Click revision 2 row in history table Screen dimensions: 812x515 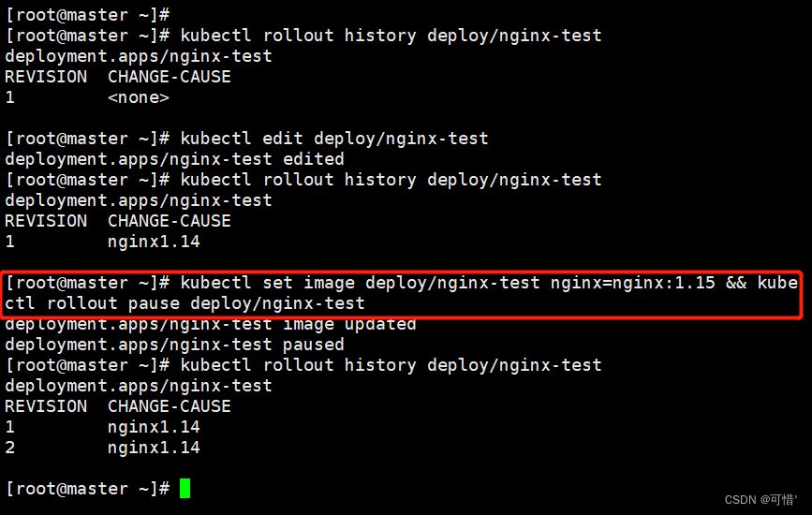(102, 448)
